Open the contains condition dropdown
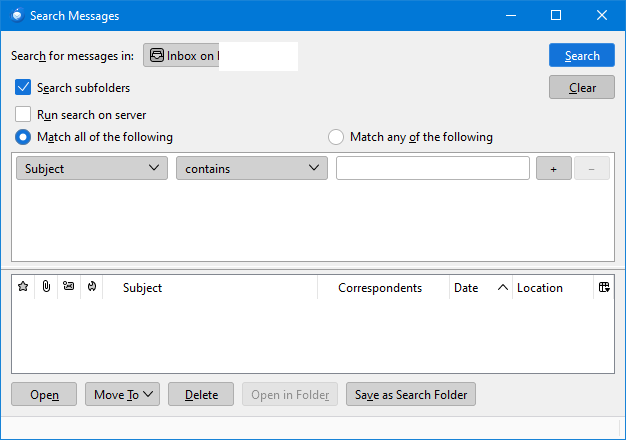This screenshot has width=626, height=440. click(252, 169)
